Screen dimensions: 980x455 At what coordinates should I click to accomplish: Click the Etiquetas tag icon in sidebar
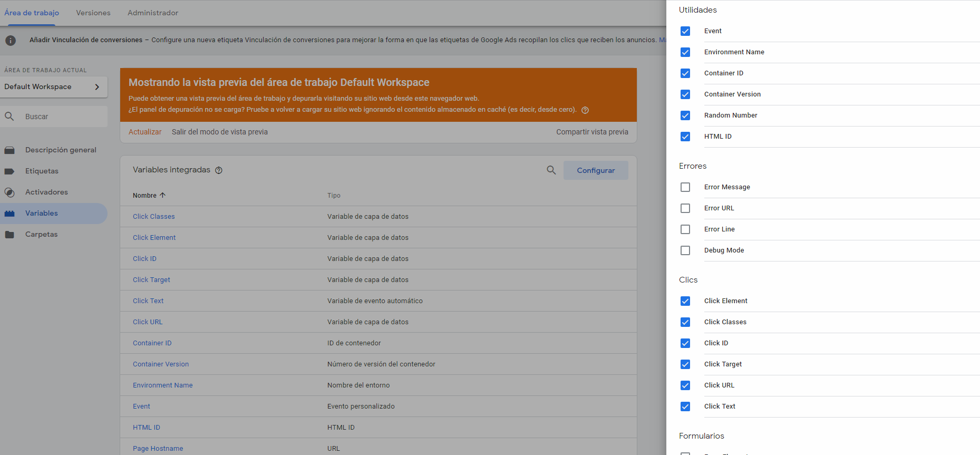pyautogui.click(x=9, y=171)
